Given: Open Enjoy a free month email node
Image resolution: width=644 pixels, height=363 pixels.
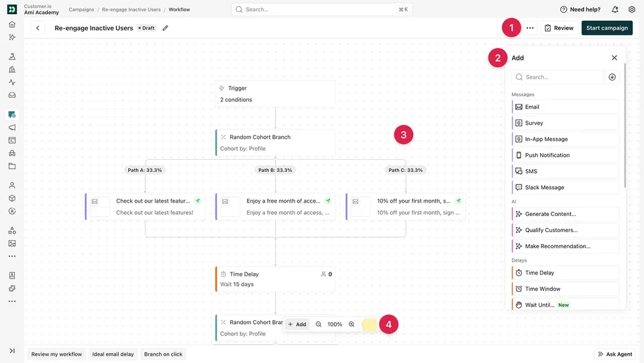Looking at the screenshot, I should point(275,207).
